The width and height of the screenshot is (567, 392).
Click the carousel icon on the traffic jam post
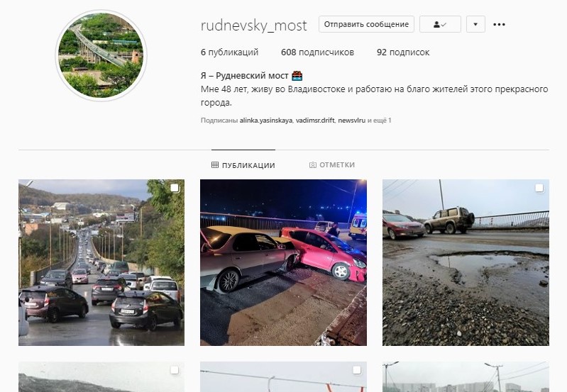coord(175,188)
